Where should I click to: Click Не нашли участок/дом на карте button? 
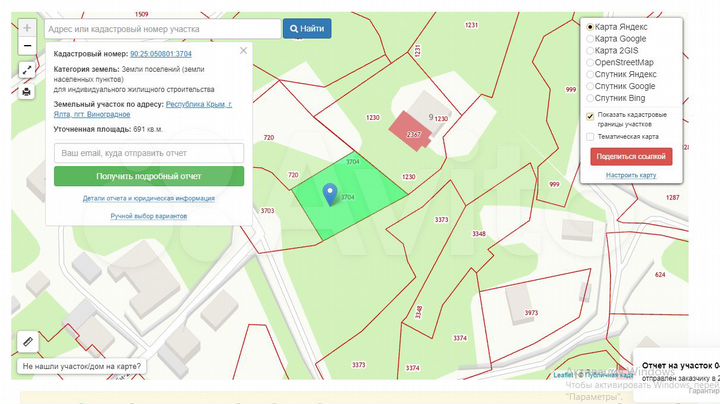click(x=82, y=366)
